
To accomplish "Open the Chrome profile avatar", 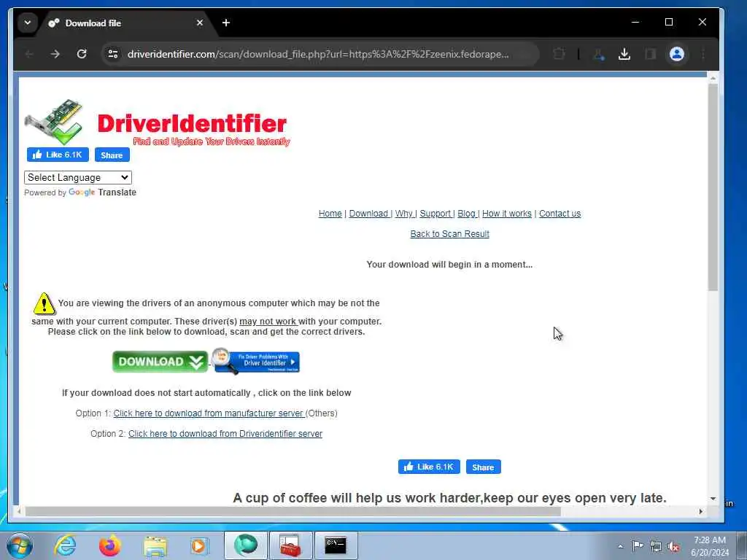I will click(676, 54).
